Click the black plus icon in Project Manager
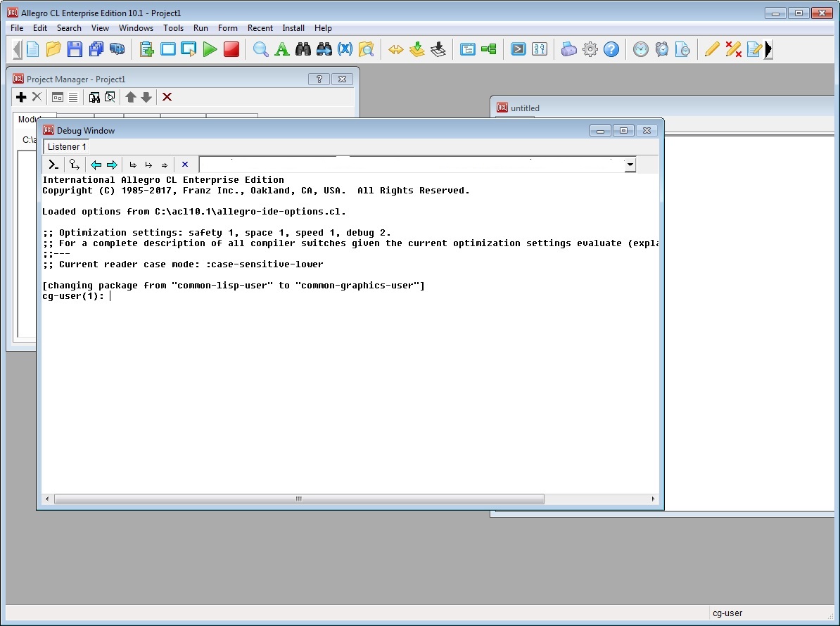 tap(21, 97)
